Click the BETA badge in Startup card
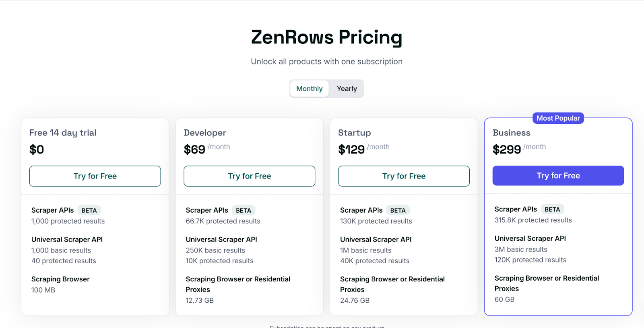Viewport: 644px width, 328px height. [x=398, y=210]
